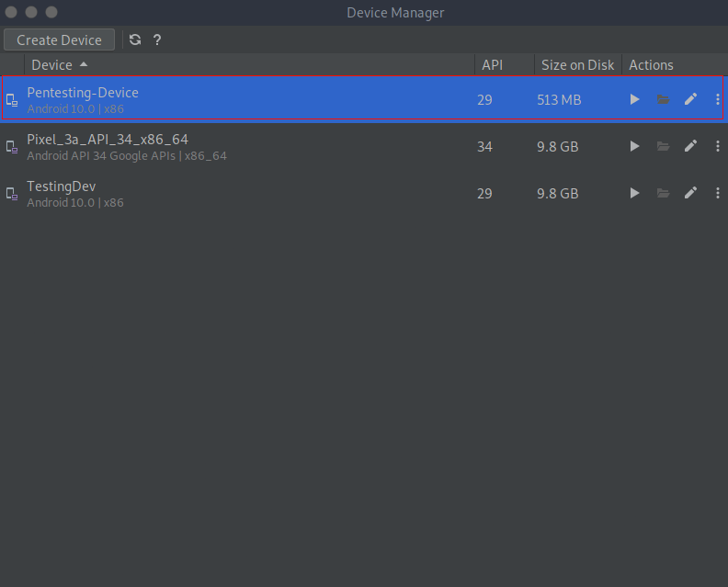Show Pixel_3a_API_34_x86_64 files on disk
This screenshot has height=587, width=728.
click(x=663, y=146)
